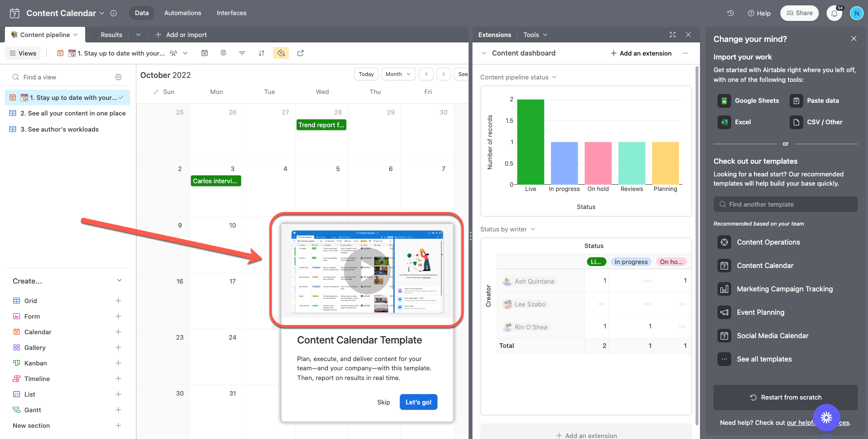Open the Trend report calendar event
This screenshot has width=868, height=439.
click(x=321, y=125)
